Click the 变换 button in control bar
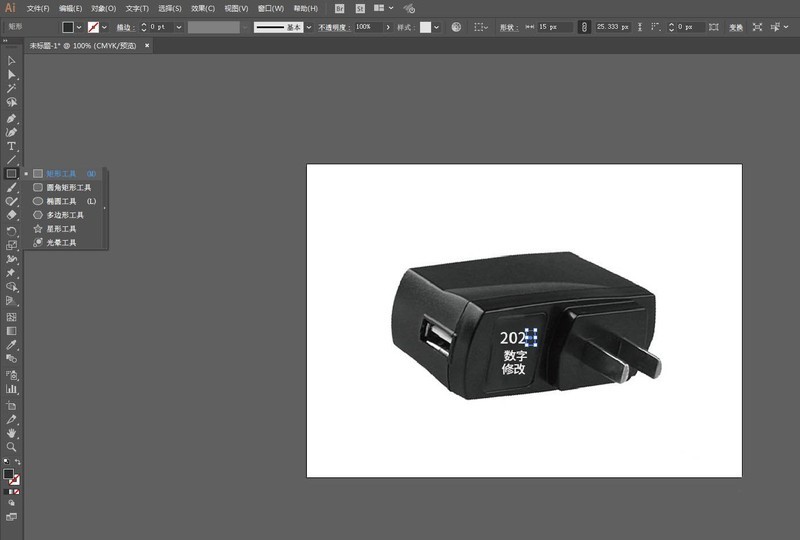800x540 pixels. (x=736, y=27)
